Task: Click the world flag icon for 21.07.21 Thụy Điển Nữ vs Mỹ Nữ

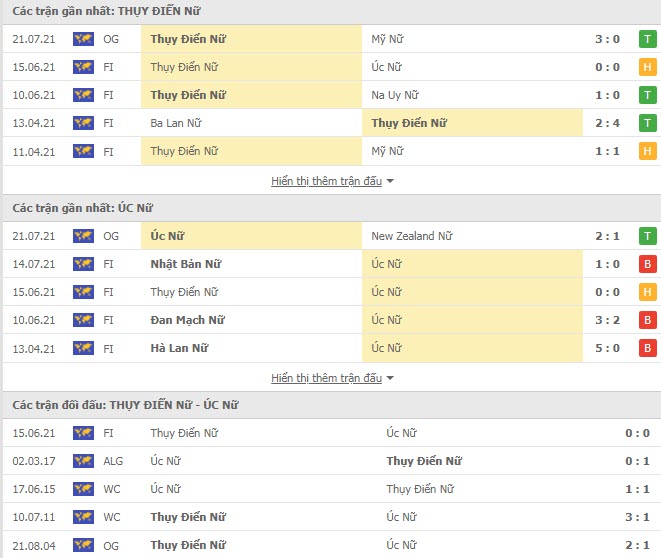Action: click(83, 39)
